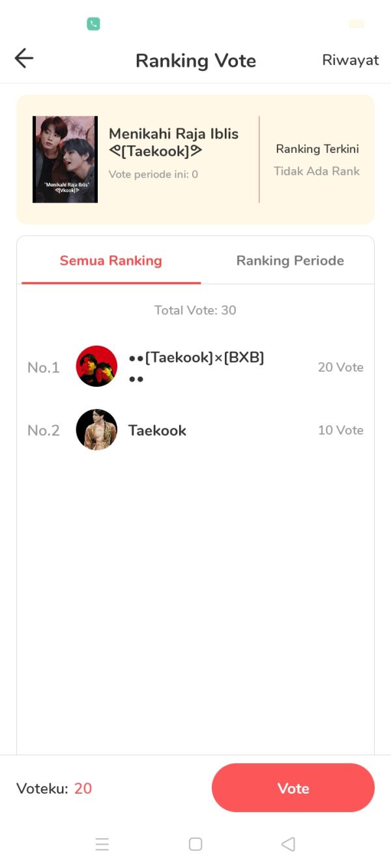Screen dimensions: 391x868
Task: Tap the Voteku: 20 balance label
Action: point(54,789)
